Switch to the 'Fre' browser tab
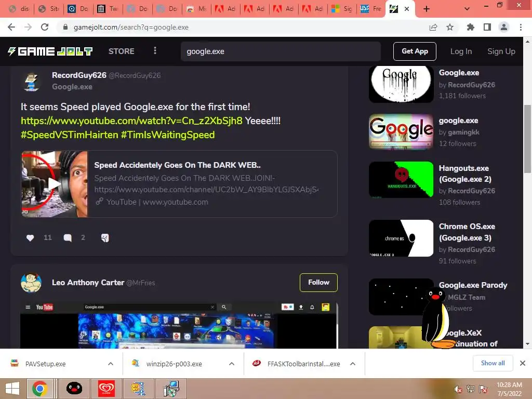Screen dimensions: 532x399 pyautogui.click(x=371, y=9)
